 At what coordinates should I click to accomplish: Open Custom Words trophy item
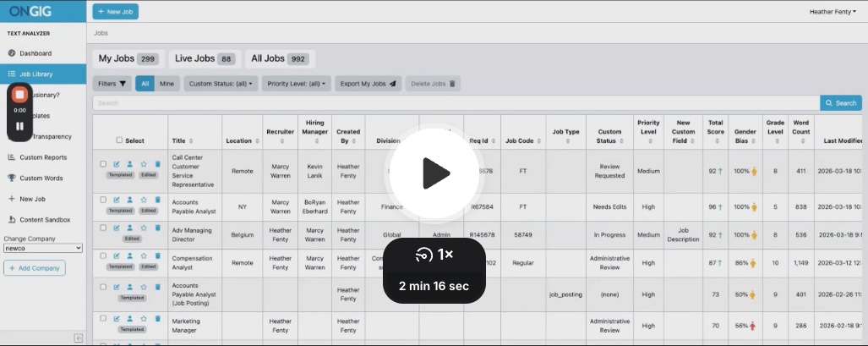click(x=41, y=178)
